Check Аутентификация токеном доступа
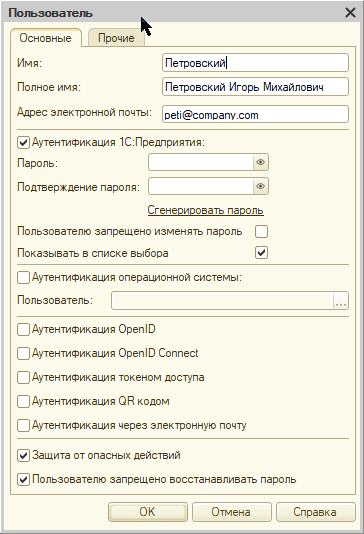Image resolution: width=364 pixels, height=534 pixels. point(23,377)
